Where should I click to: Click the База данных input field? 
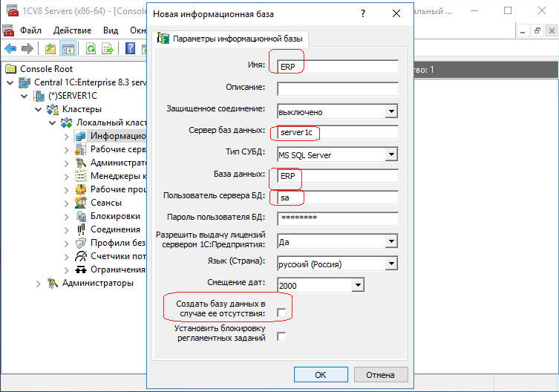coord(338,176)
